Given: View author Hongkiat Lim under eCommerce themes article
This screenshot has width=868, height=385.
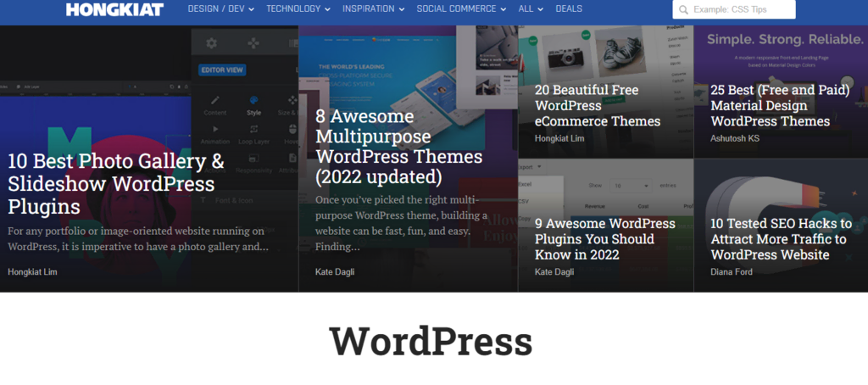Looking at the screenshot, I should point(559,138).
